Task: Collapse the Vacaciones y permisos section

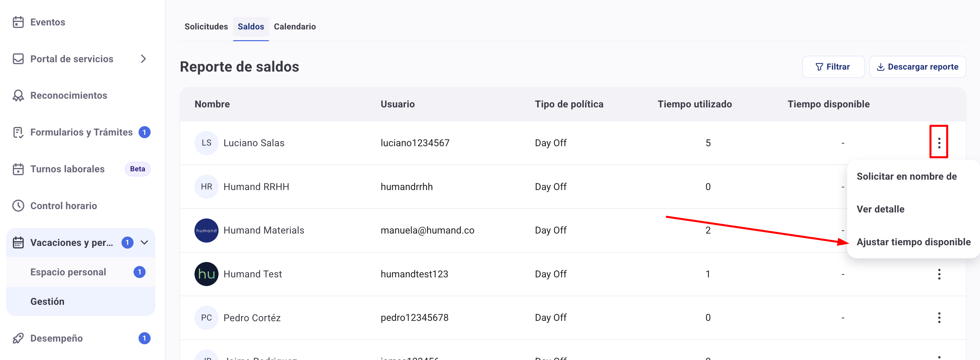Action: point(145,243)
